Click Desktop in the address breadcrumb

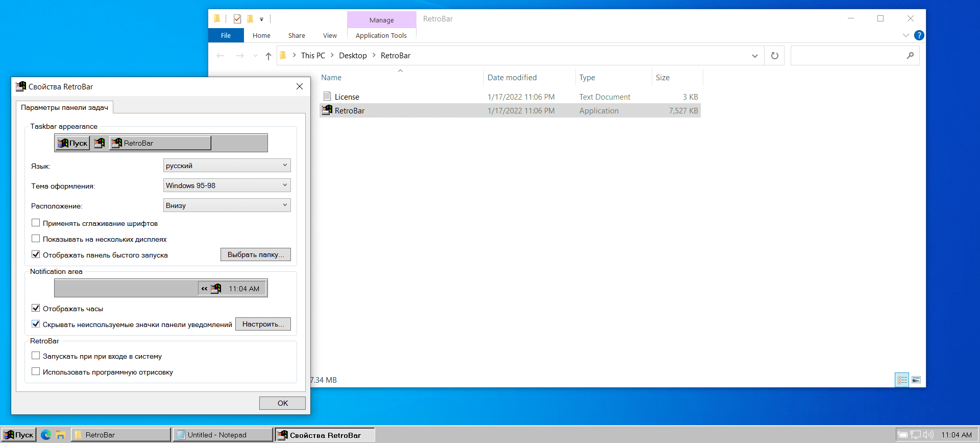[x=353, y=55]
